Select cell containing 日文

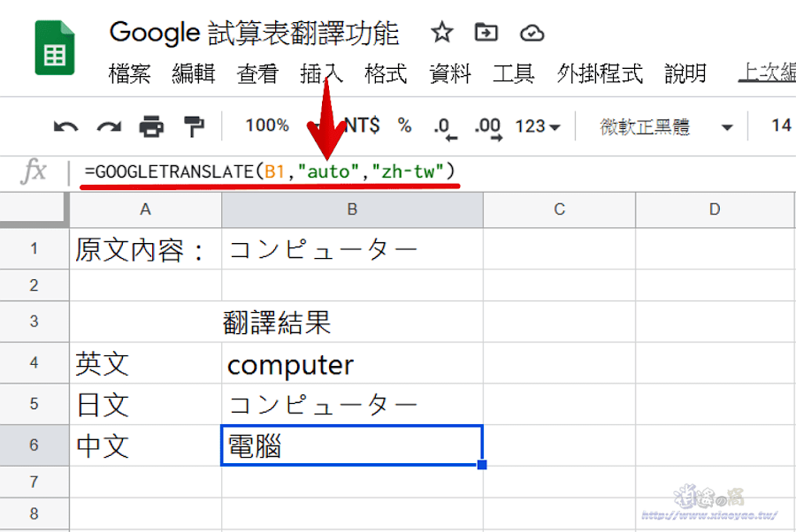[x=146, y=404]
